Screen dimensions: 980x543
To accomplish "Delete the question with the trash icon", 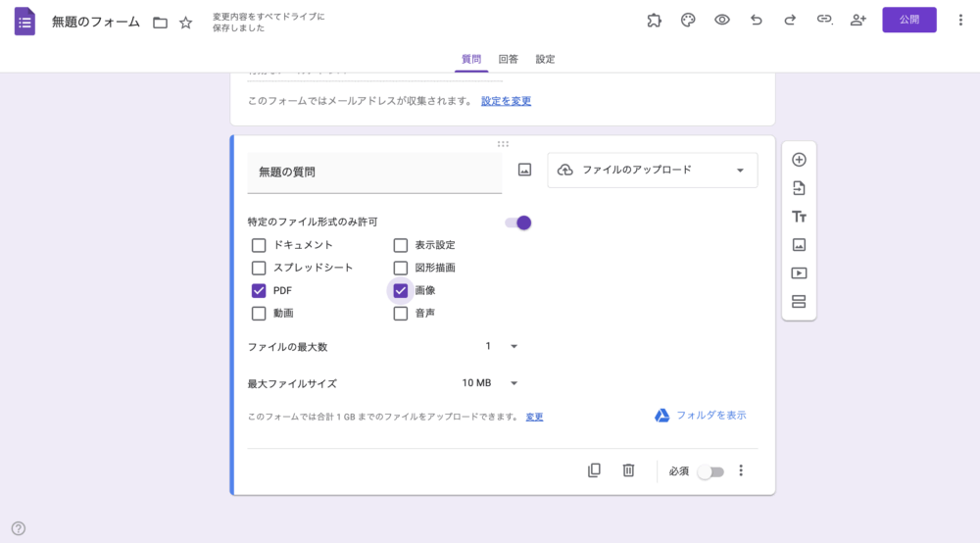I will [629, 470].
